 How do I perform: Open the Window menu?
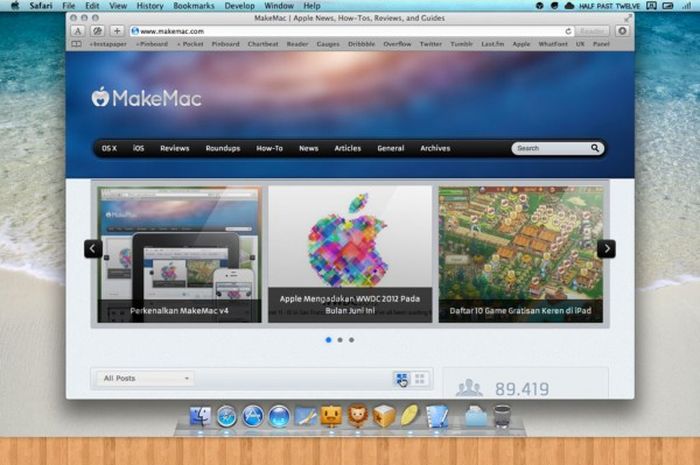[x=279, y=6]
